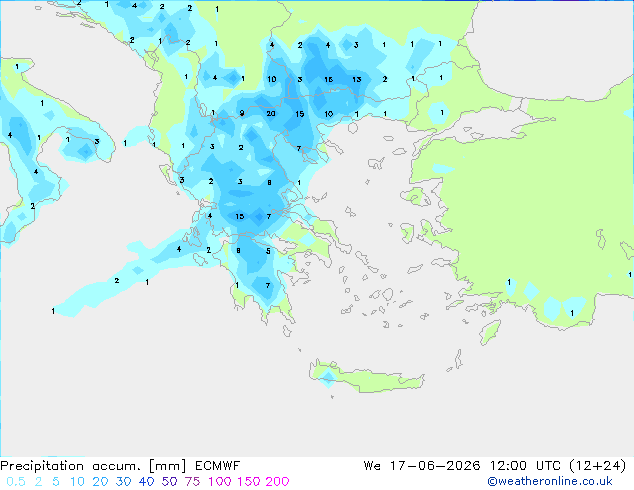634x490 pixels.
Task: Click the 'Precipitation accum. [mm]' label
Action: click(93, 466)
